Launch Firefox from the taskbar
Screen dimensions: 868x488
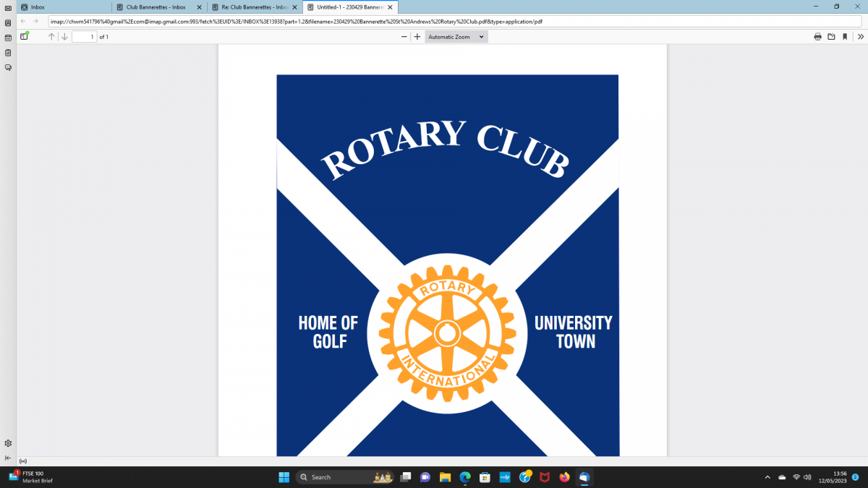point(564,477)
